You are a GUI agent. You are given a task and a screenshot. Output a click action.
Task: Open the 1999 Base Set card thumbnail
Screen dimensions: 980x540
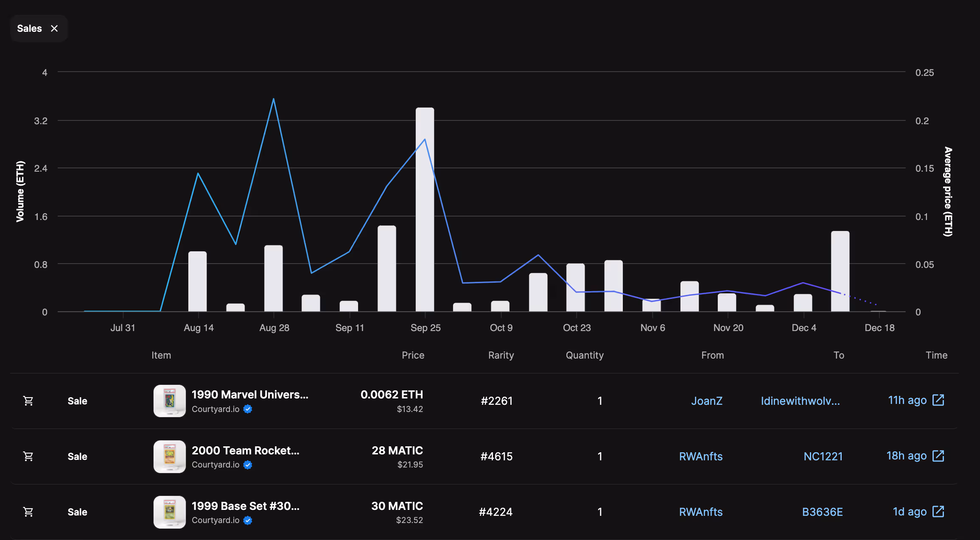point(169,512)
